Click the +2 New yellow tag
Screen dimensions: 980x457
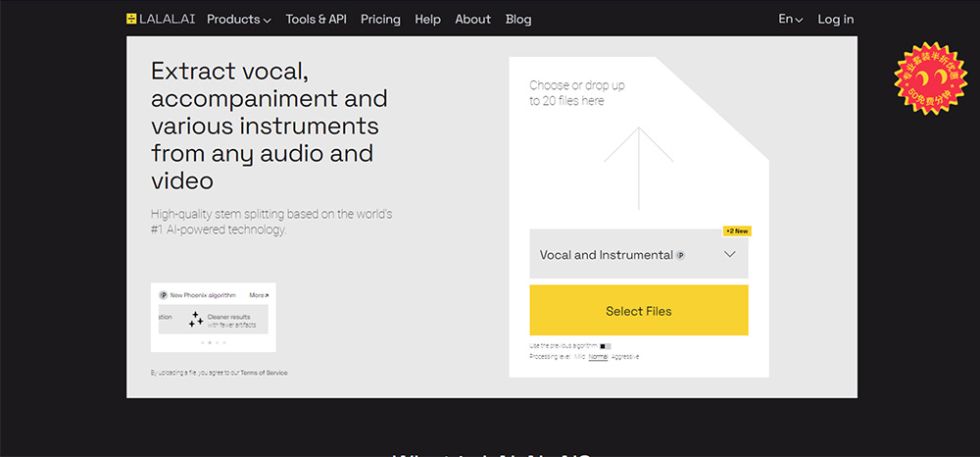tap(737, 231)
